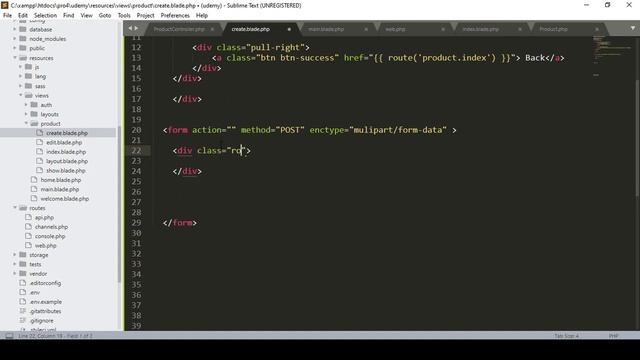The height and width of the screenshot is (360, 640).
Task: Expand the layouts folder
Action: click(26, 114)
